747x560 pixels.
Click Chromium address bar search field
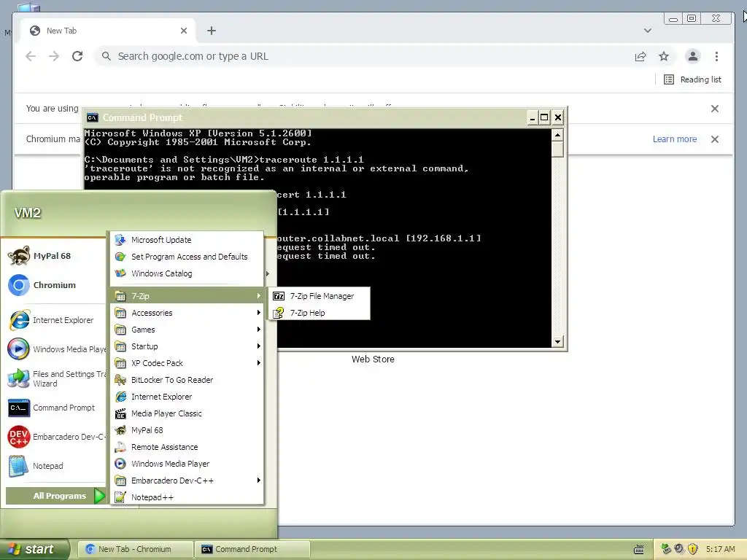click(x=362, y=56)
